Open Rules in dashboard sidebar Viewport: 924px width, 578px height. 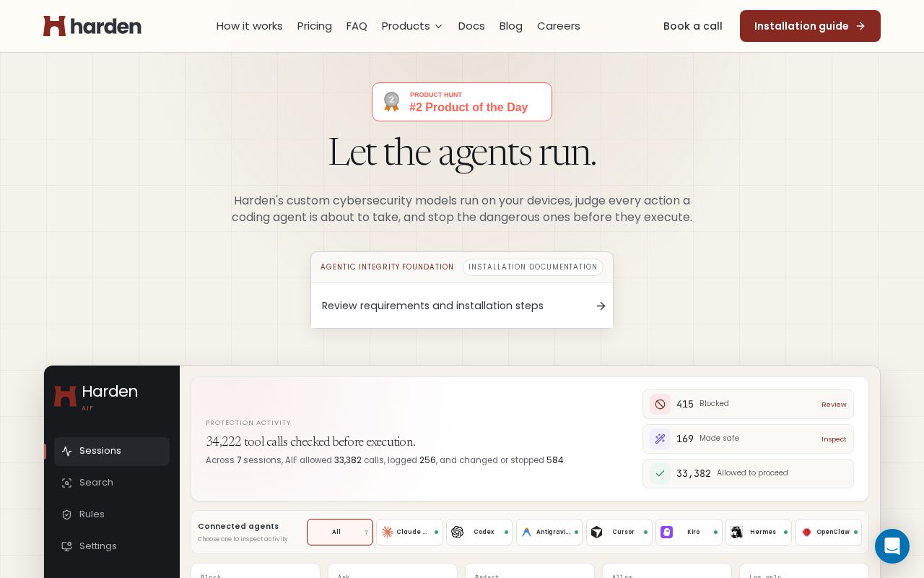(x=112, y=514)
